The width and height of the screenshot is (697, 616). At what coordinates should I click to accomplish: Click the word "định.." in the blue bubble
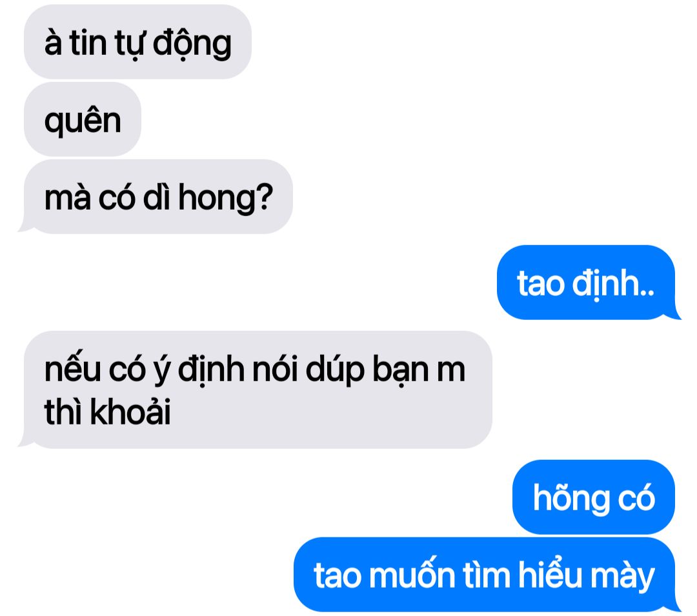(613, 284)
